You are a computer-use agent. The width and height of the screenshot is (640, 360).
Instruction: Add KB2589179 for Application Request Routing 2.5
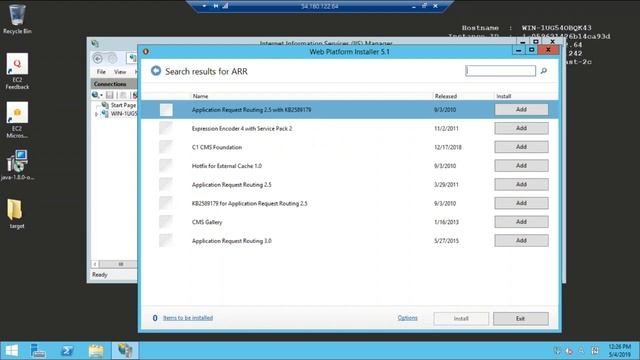[x=521, y=203]
